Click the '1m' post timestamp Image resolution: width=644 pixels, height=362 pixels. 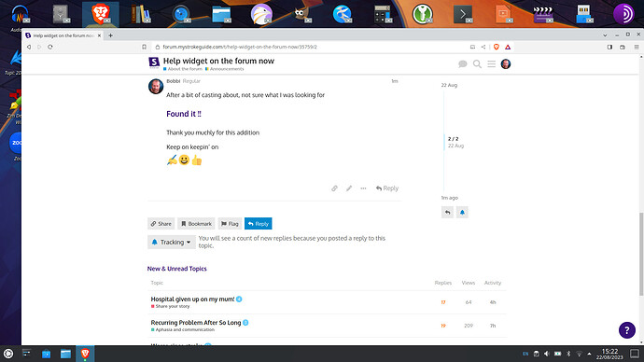point(394,81)
